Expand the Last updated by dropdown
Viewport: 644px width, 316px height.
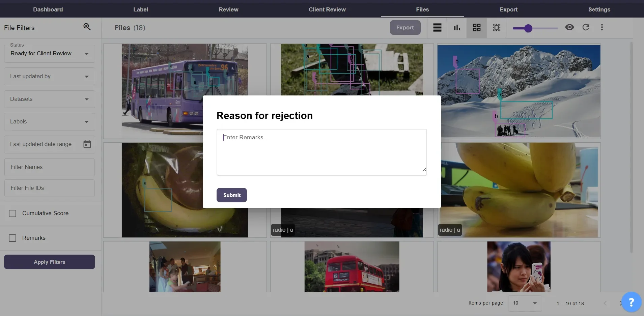[50, 77]
